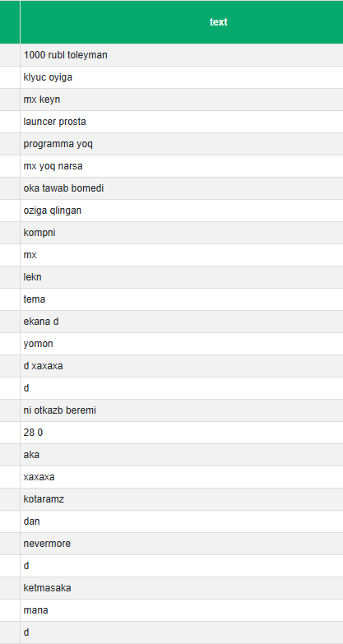Viewport: 343px width, 644px height.
Task: Select the 'd xaxaxa' row
Action: [182, 365]
